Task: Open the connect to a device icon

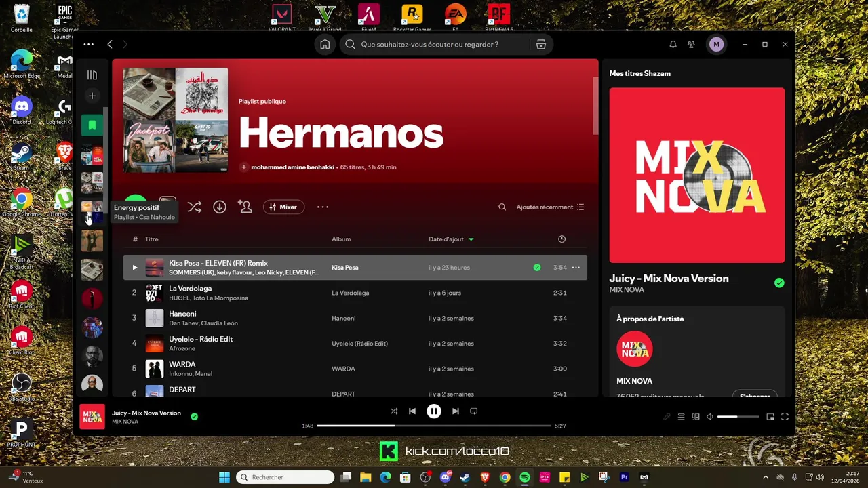Action: [x=696, y=416]
